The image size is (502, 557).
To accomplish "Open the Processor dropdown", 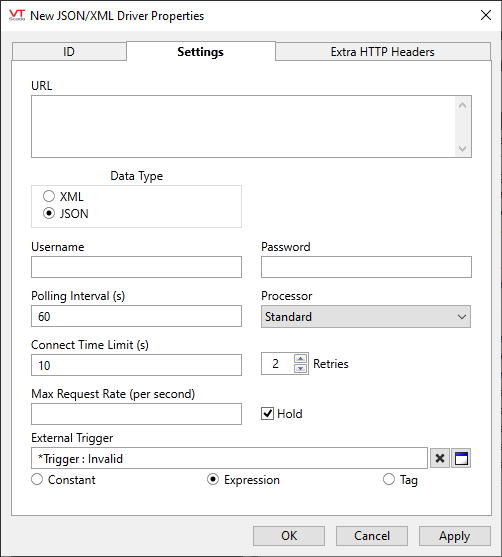I will tap(366, 317).
